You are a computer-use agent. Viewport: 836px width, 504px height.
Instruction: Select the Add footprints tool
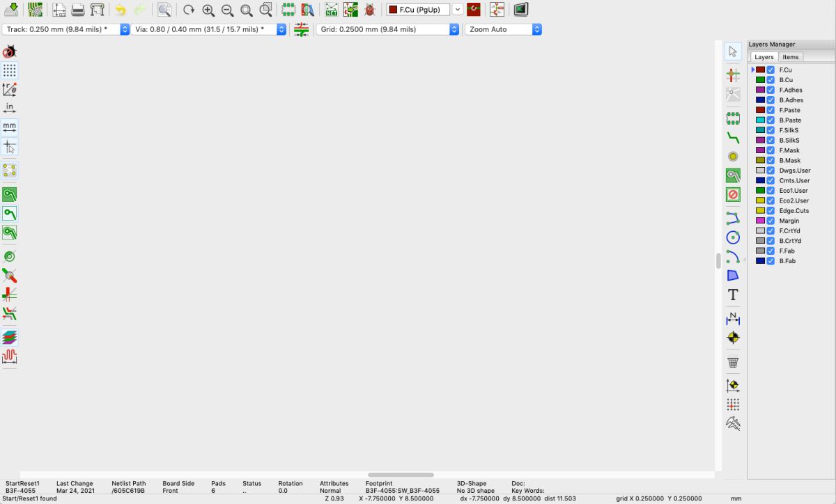[x=733, y=118]
